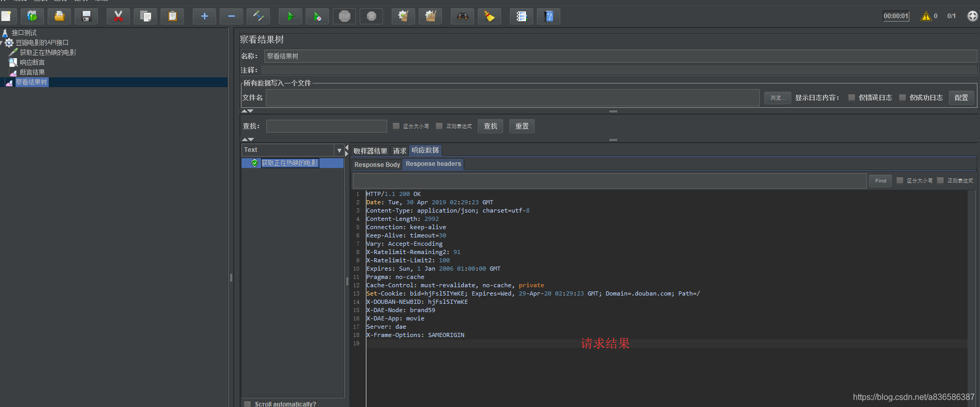This screenshot has height=407, width=980.
Task: Click the 注释 comment input field
Action: (619, 70)
